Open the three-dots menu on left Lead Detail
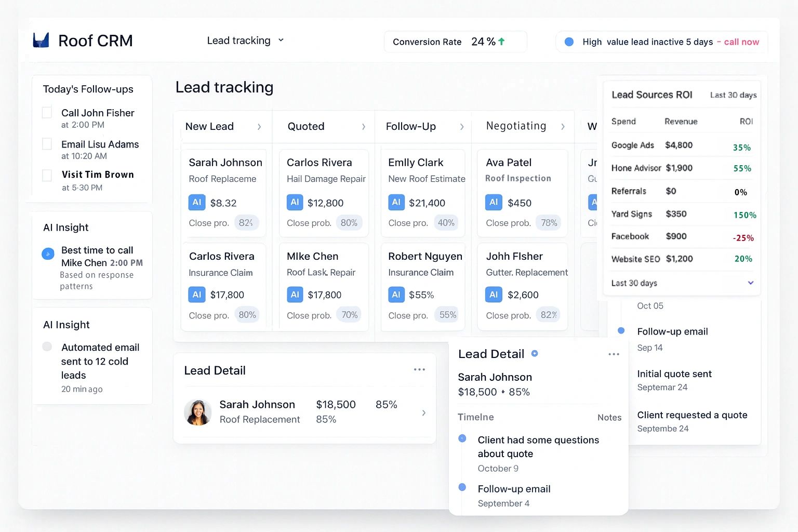This screenshot has height=532, width=798. (419, 369)
